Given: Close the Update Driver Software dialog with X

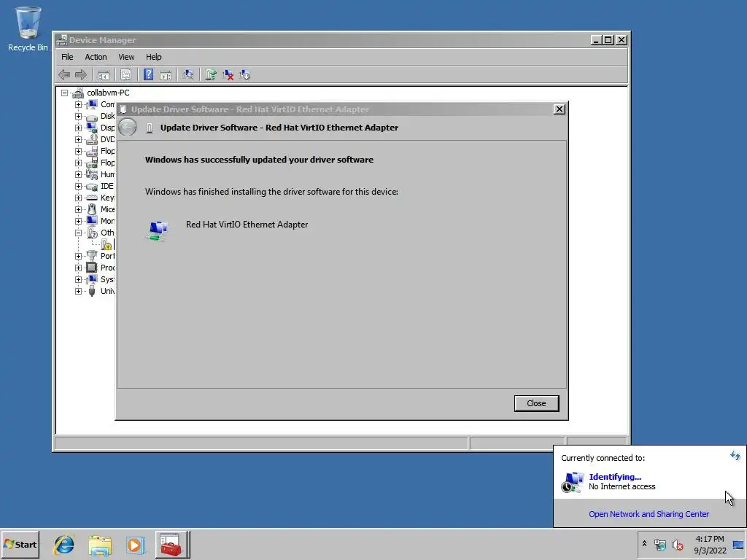Looking at the screenshot, I should coord(560,109).
